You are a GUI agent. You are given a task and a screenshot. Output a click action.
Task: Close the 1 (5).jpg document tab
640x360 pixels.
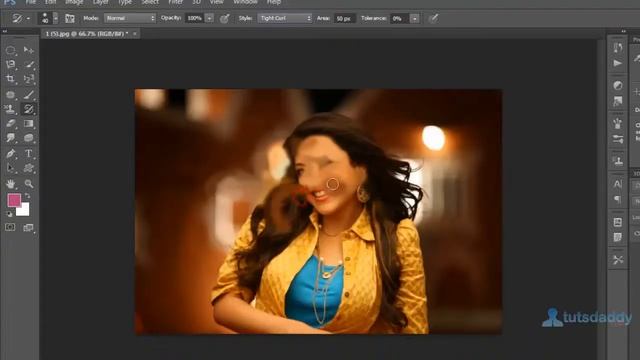[x=135, y=33]
